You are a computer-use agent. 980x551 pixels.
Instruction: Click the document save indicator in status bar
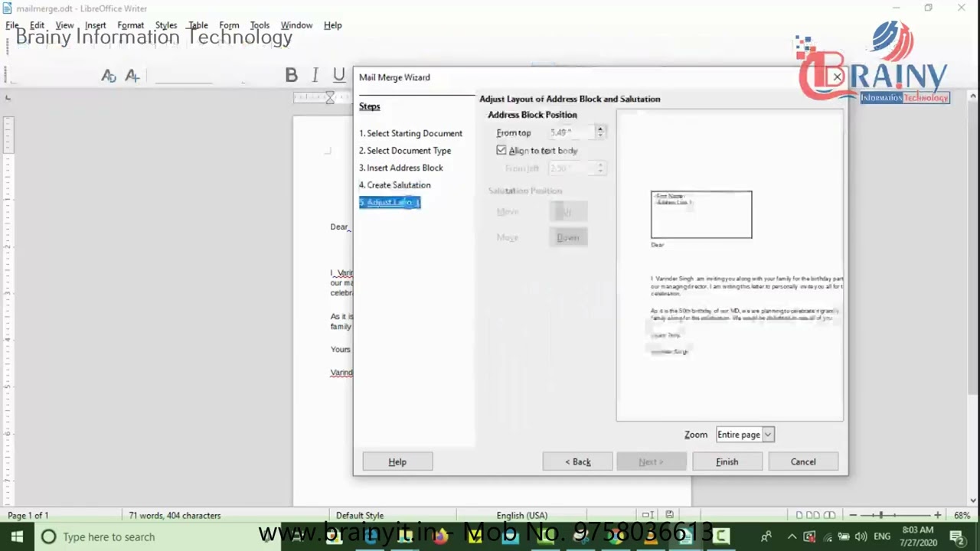pyautogui.click(x=669, y=515)
